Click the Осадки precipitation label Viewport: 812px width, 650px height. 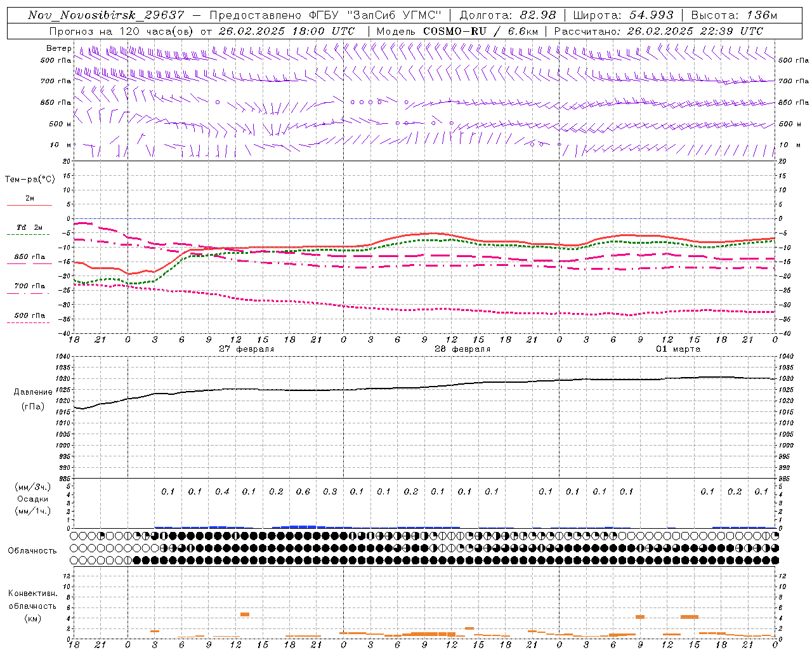33,499
